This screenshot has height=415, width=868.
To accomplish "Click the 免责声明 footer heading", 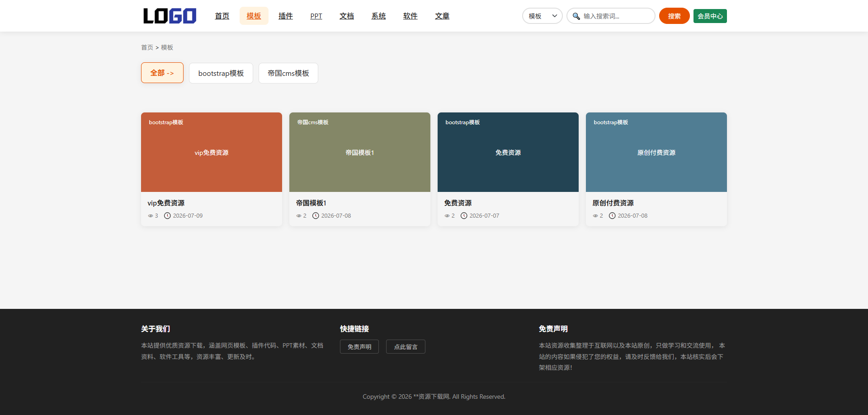I will click(x=553, y=329).
